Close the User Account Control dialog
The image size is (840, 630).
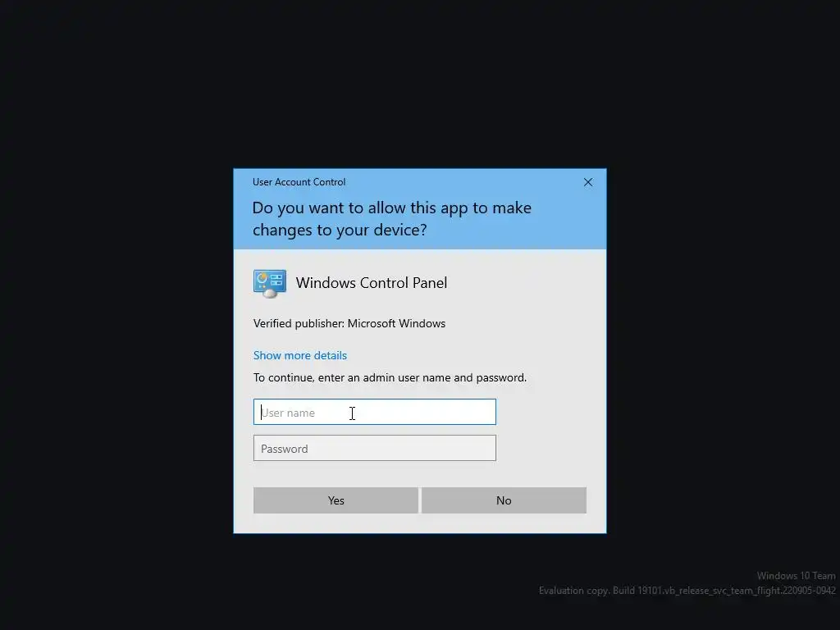pos(588,182)
